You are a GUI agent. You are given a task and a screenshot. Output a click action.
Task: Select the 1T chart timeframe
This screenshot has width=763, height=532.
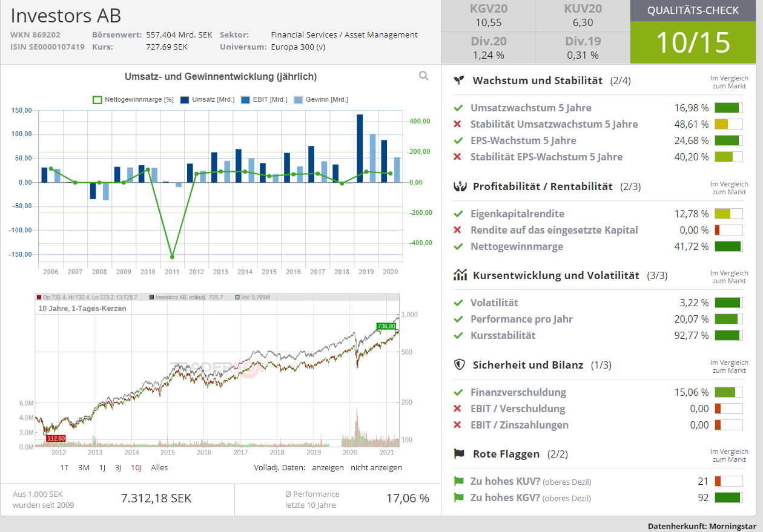65,468
